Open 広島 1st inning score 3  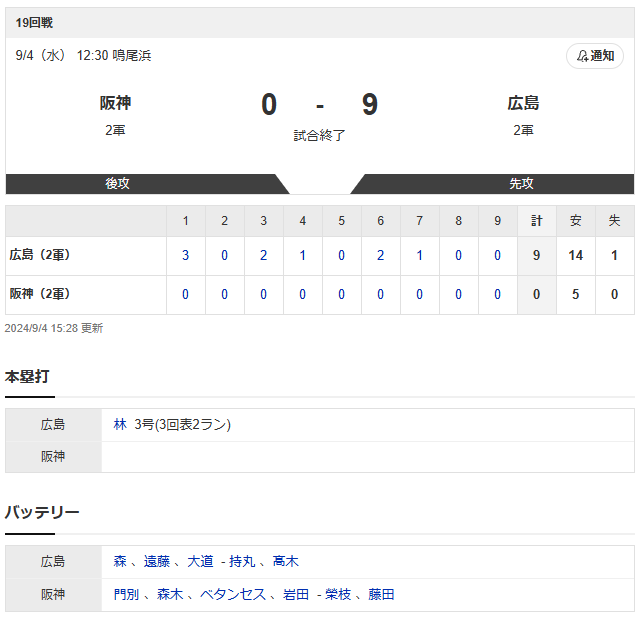185,256
